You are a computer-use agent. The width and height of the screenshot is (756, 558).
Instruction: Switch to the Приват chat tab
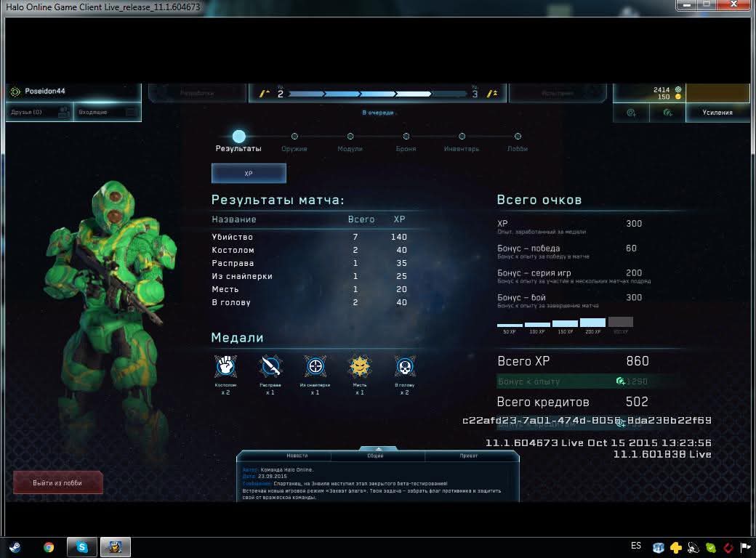pos(468,456)
